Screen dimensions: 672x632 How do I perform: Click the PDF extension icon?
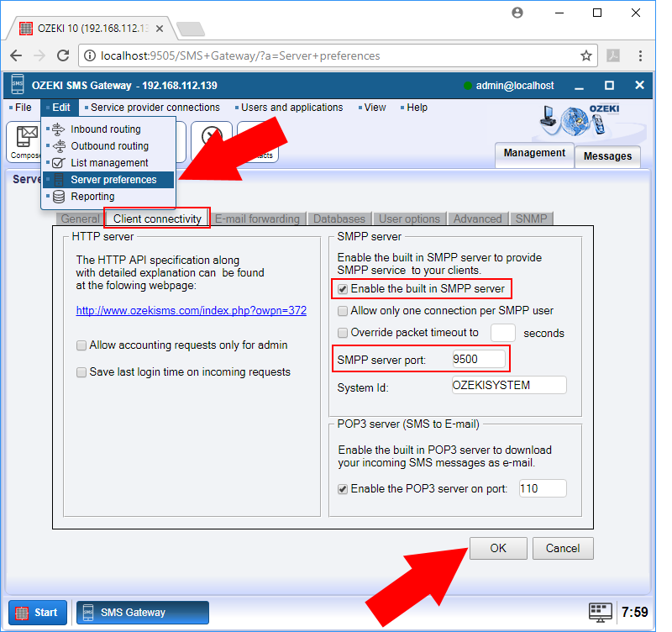(613, 55)
